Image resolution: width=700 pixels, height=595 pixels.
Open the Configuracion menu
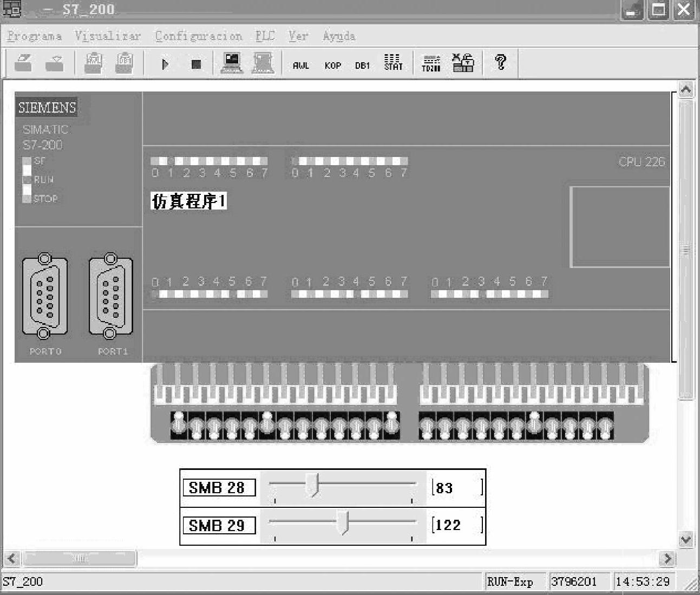pyautogui.click(x=198, y=36)
